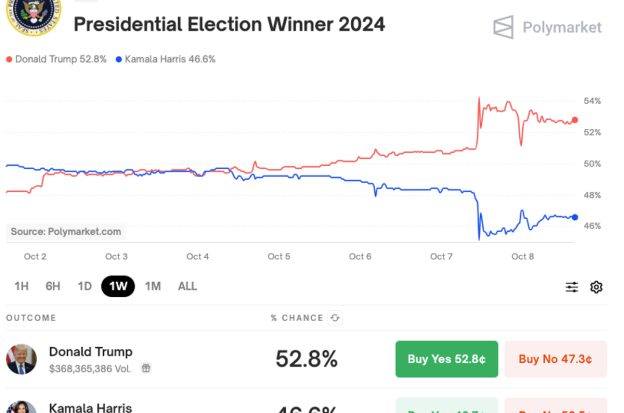Open the chart settings gear icon
The width and height of the screenshot is (624, 413).
pos(596,287)
